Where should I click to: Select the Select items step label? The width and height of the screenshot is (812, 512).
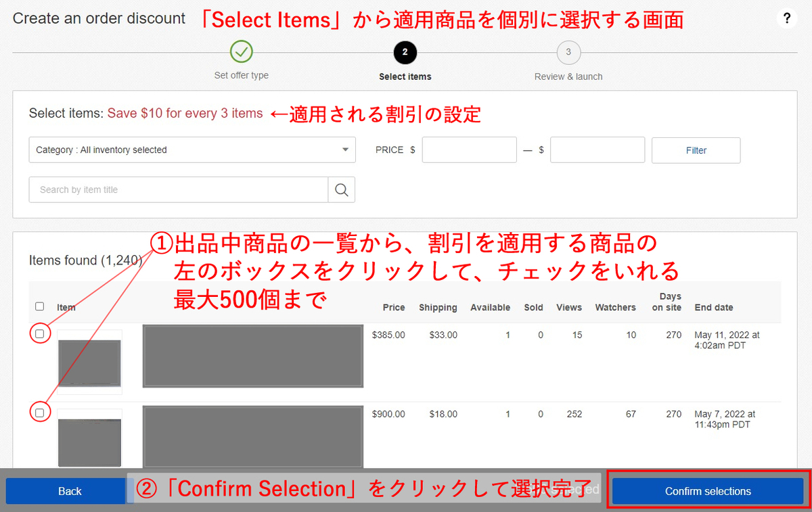pyautogui.click(x=405, y=76)
